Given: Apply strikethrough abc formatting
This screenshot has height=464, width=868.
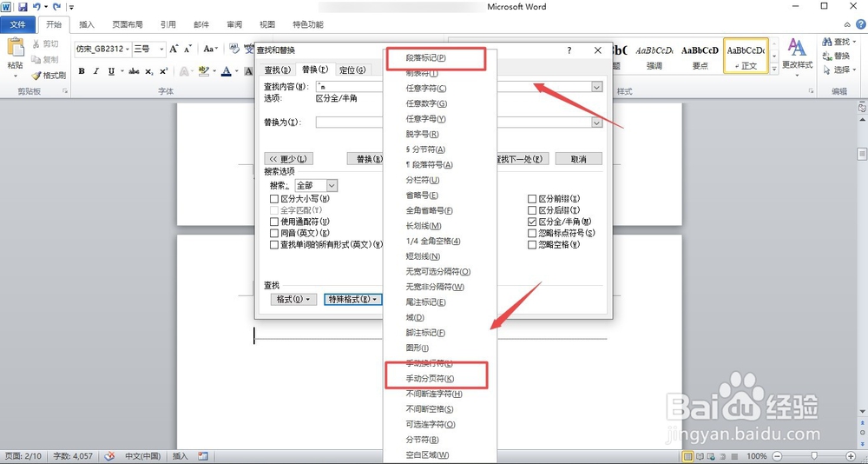Looking at the screenshot, I should 134,71.
